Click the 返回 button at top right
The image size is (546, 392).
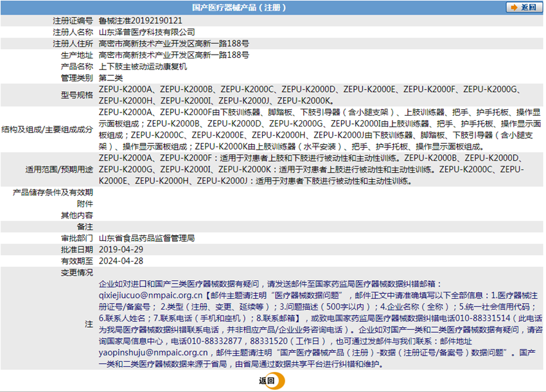pos(524,7)
